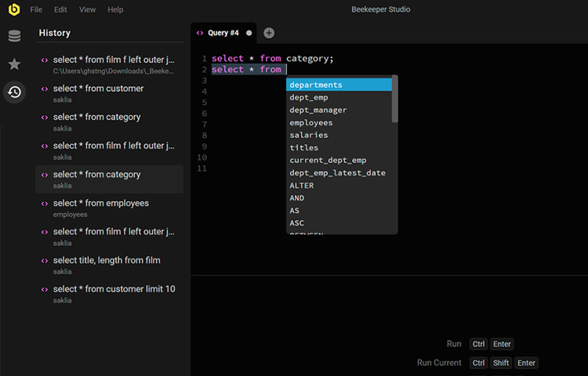588x376 pixels.
Task: Click editor line 1 'select * from category;'
Action: 272,59
